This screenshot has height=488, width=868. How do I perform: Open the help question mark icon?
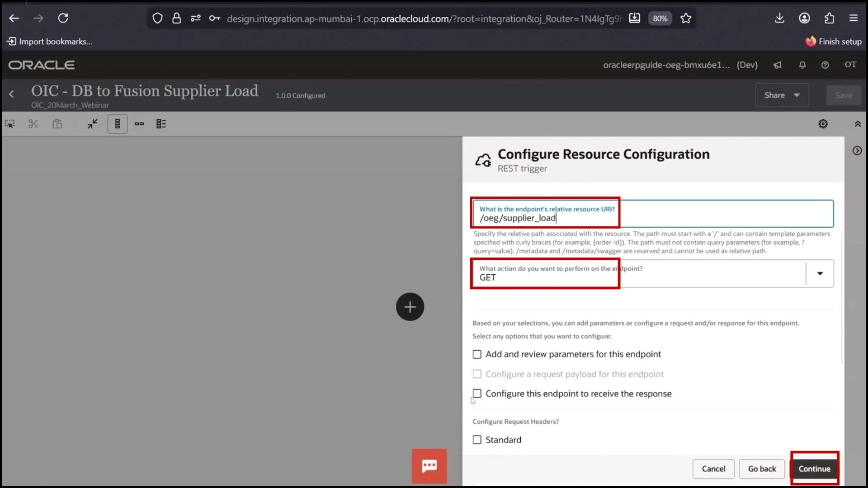click(825, 65)
